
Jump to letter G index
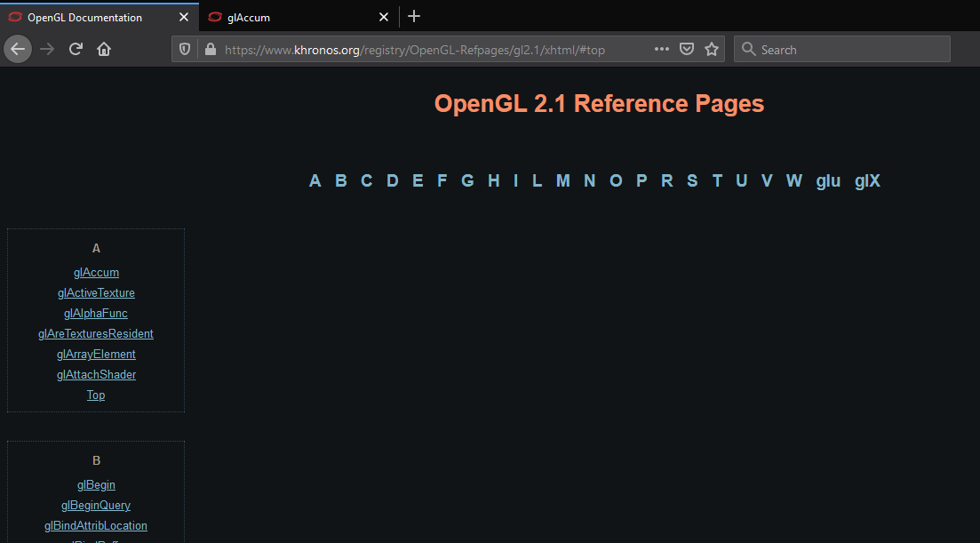click(467, 180)
